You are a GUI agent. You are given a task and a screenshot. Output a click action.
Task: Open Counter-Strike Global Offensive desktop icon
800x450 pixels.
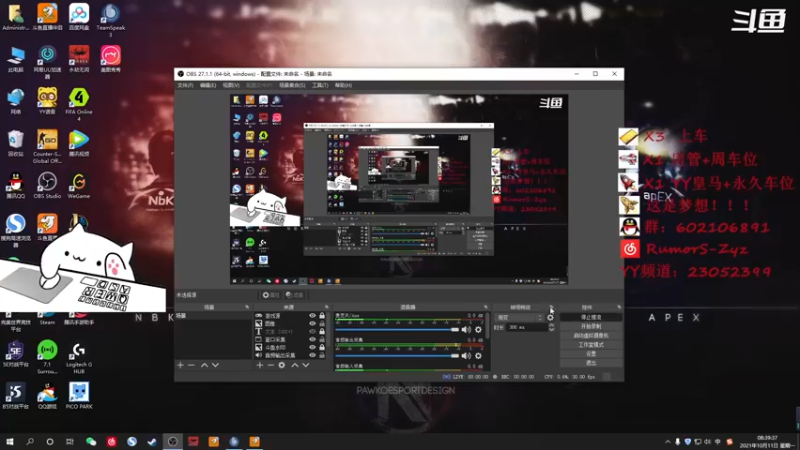[x=47, y=146]
